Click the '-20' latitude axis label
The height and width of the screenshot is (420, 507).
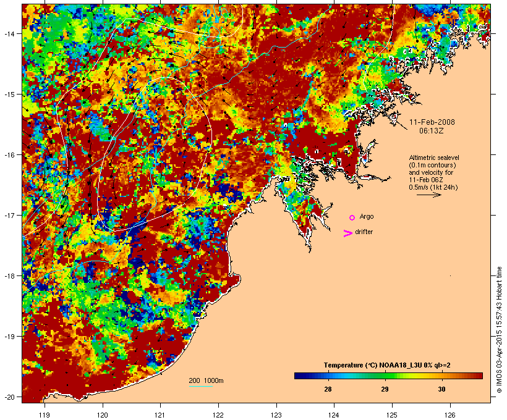(8, 397)
